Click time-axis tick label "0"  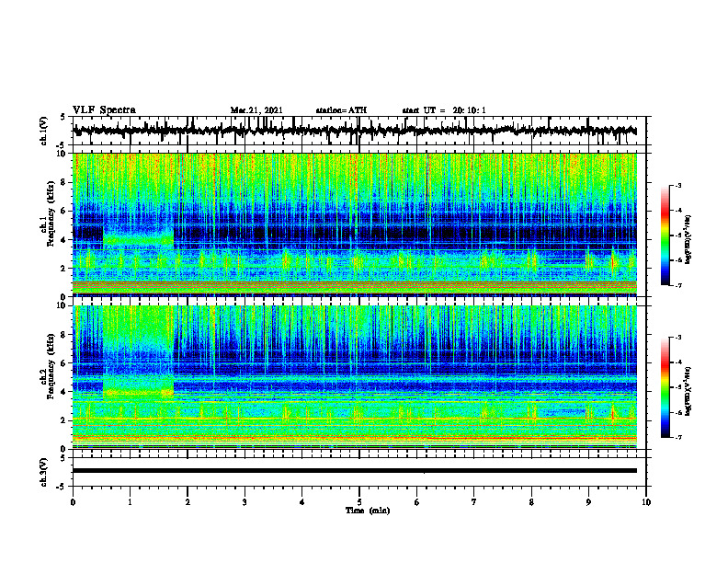(x=73, y=502)
